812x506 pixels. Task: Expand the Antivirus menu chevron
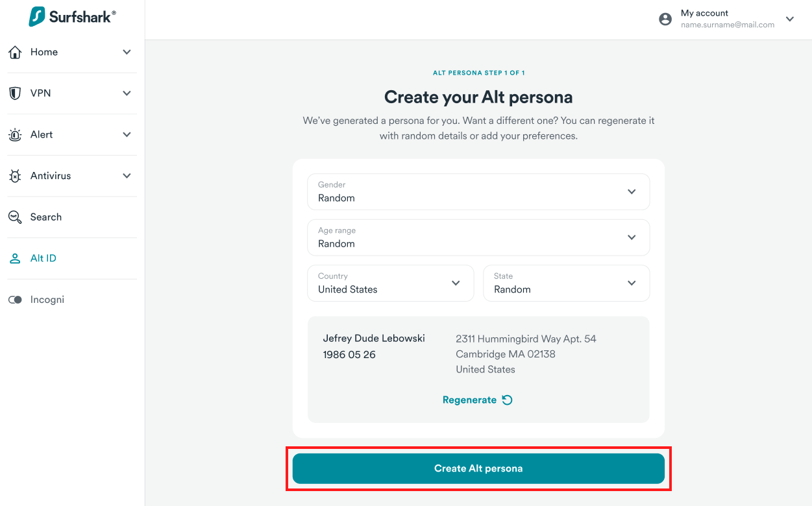tap(127, 176)
